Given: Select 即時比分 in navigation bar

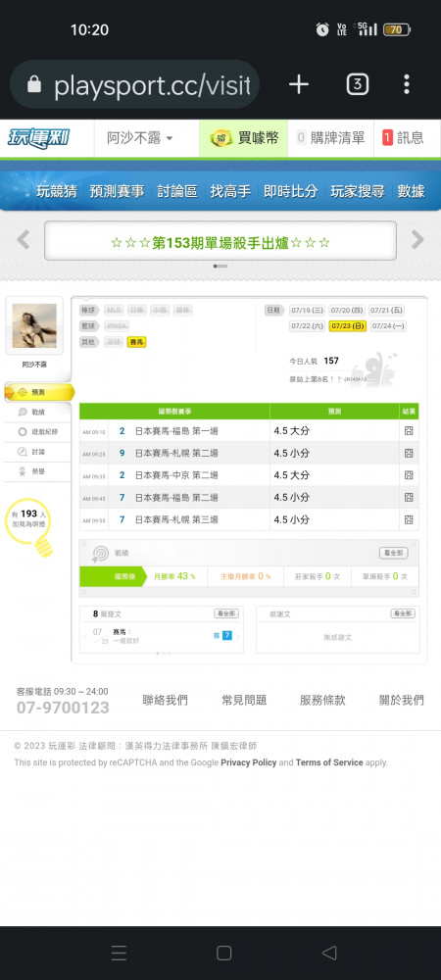Looking at the screenshot, I should (x=290, y=191).
